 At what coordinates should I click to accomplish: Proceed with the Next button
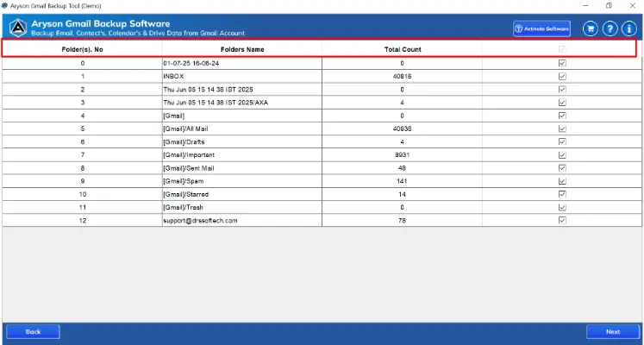(x=613, y=331)
